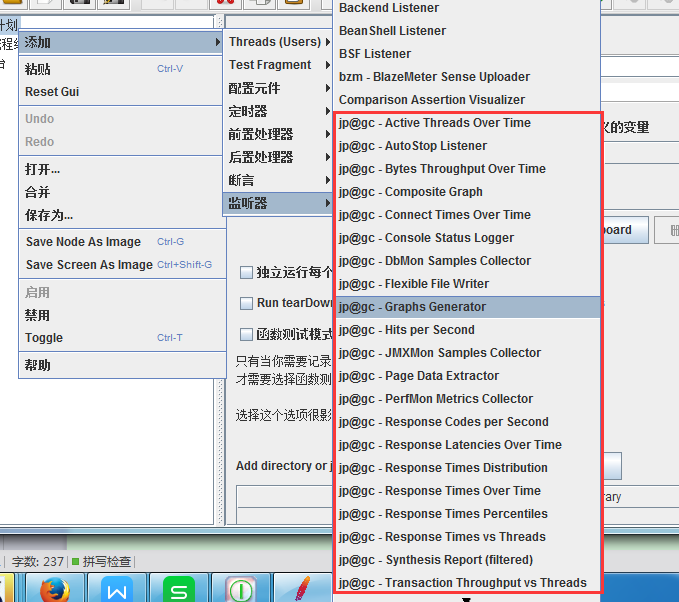Choose 粘贴 from context menu
The image size is (679, 602).
click(x=121, y=69)
